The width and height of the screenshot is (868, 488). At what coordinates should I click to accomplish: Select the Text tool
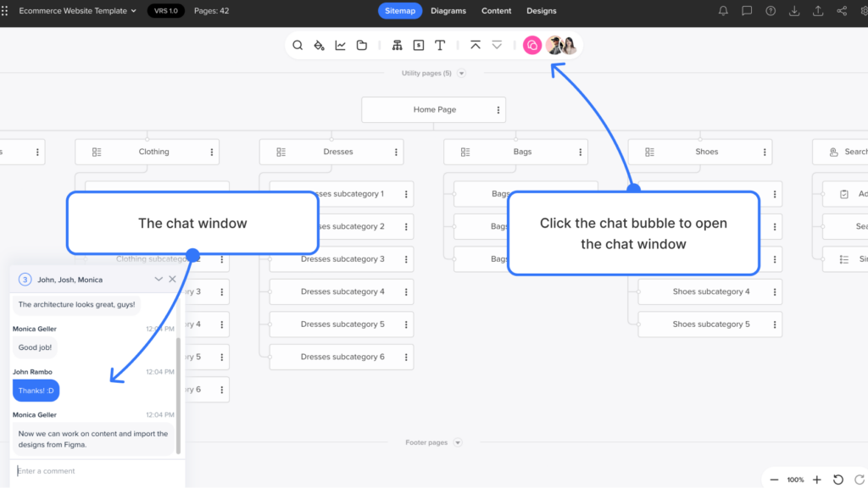(440, 45)
